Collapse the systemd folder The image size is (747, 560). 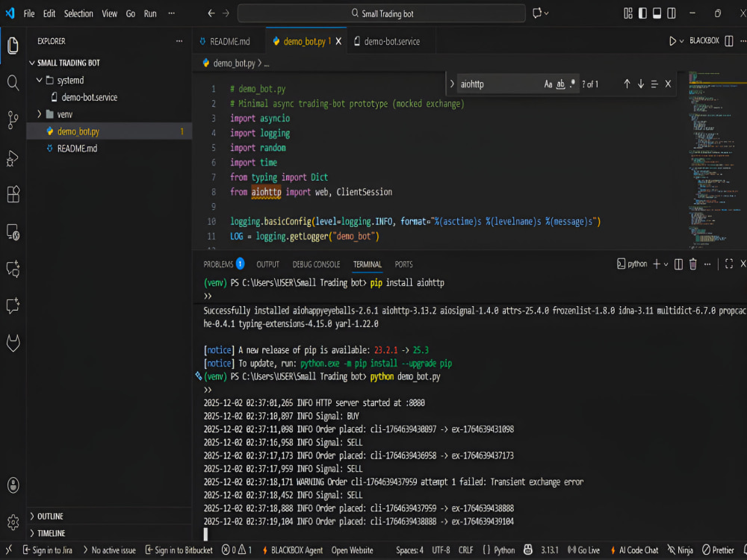70,81
